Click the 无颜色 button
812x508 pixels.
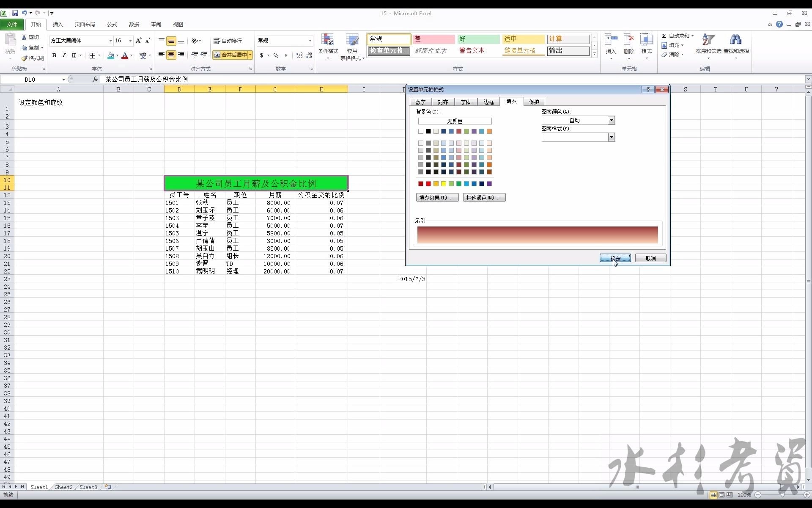(x=455, y=121)
